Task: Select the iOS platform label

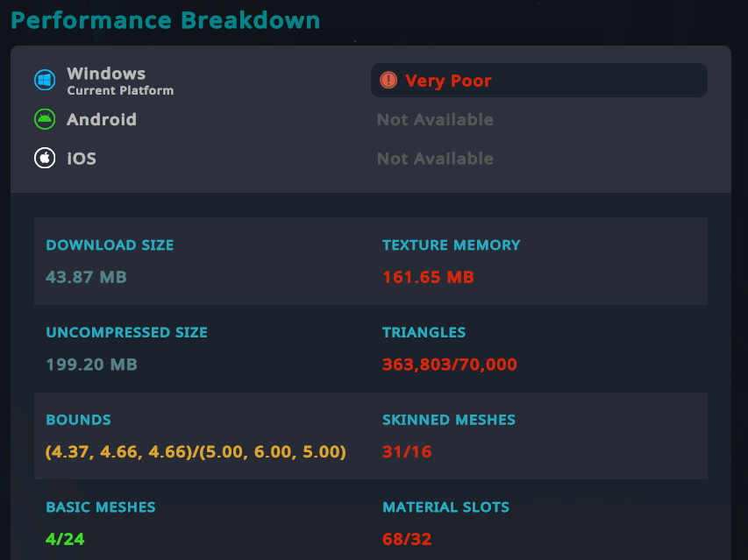Action: [x=82, y=159]
